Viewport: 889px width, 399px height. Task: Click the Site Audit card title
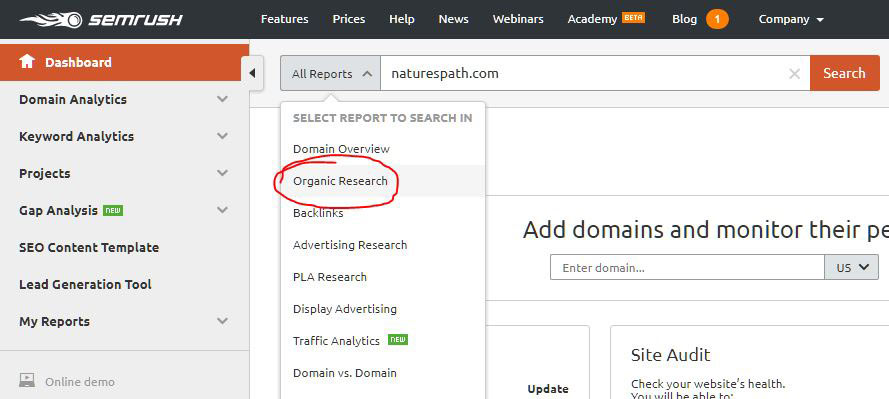click(x=671, y=355)
